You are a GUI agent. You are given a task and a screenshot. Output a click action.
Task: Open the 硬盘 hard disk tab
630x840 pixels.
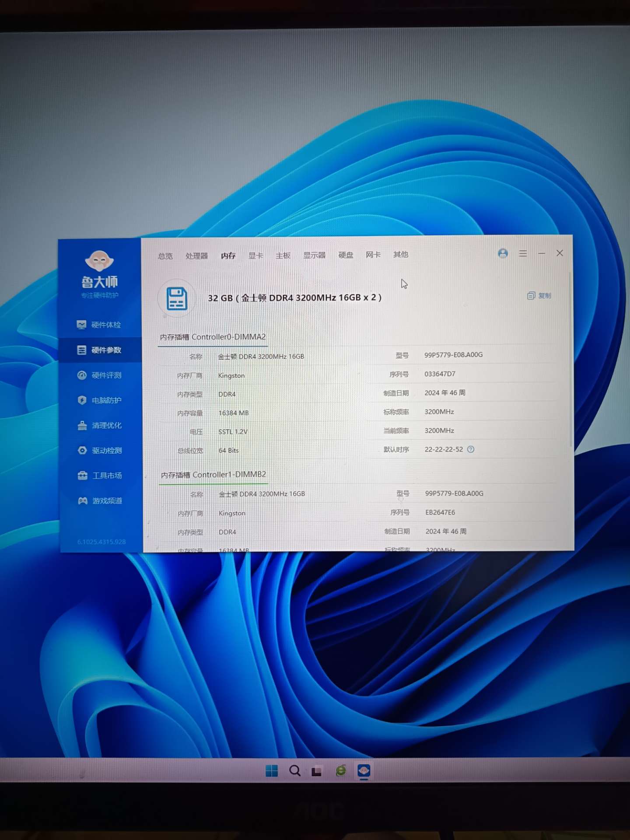point(346,255)
